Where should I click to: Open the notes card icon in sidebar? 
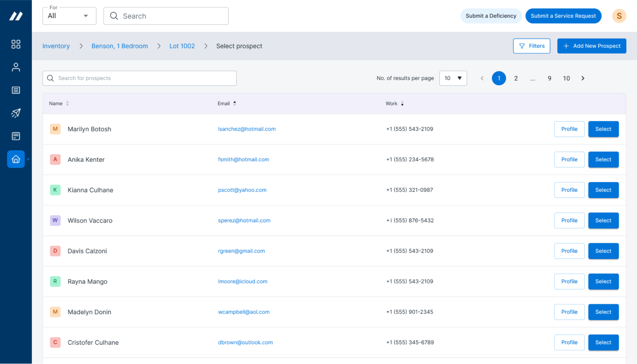pyautogui.click(x=16, y=136)
